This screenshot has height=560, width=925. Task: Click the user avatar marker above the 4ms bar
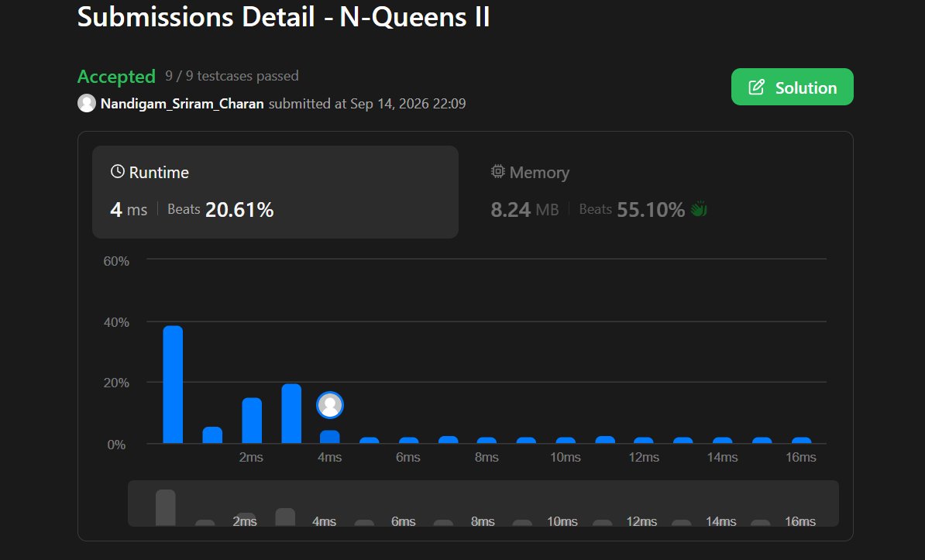click(330, 405)
